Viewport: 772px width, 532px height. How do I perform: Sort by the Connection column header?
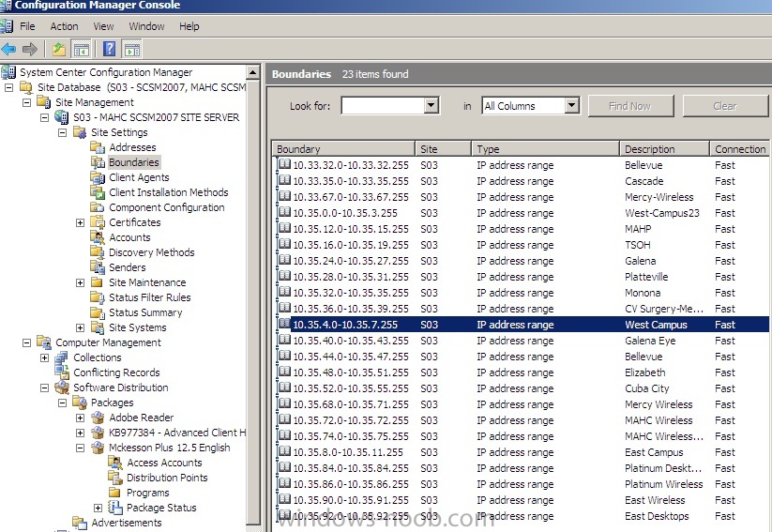740,149
